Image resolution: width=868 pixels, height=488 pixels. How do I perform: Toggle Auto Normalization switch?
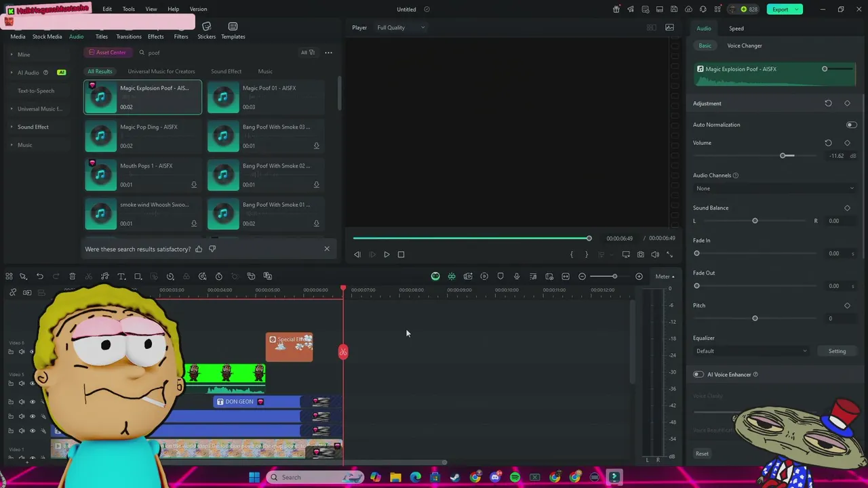[x=852, y=125]
